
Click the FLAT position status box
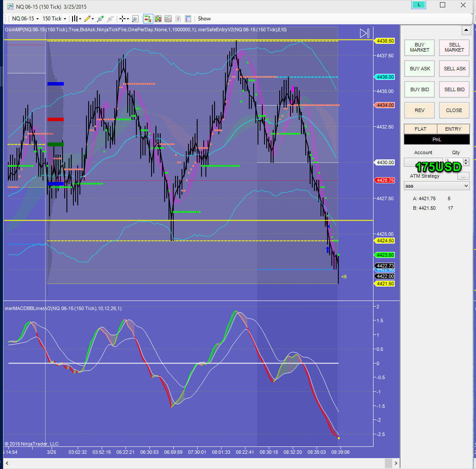pyautogui.click(x=420, y=129)
